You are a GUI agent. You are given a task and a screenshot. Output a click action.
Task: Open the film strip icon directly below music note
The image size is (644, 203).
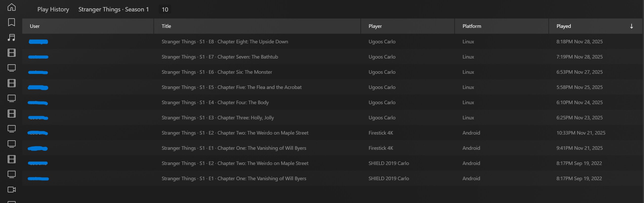point(12,53)
